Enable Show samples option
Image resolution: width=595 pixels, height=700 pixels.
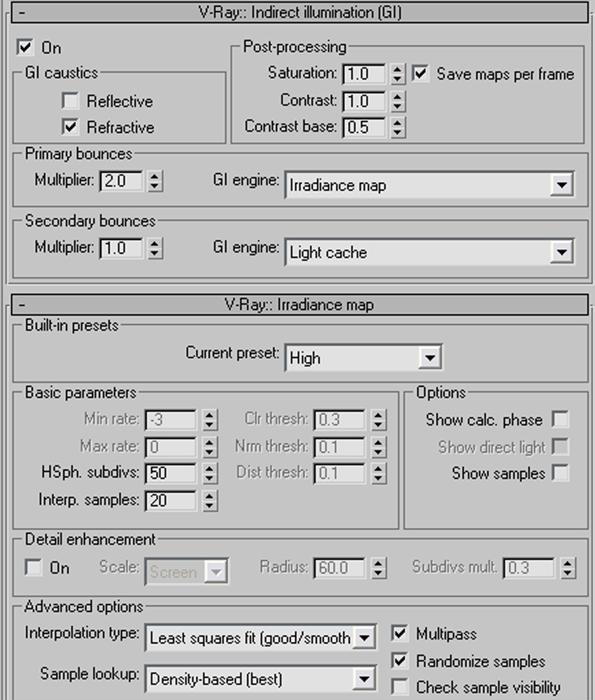coord(560,473)
